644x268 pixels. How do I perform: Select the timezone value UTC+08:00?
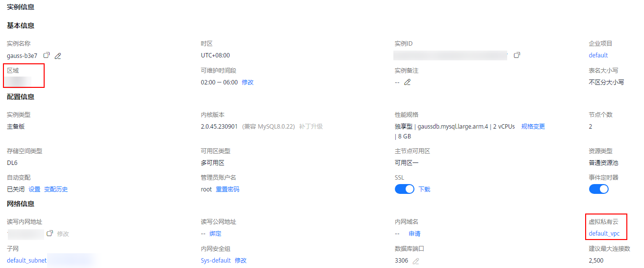point(215,55)
